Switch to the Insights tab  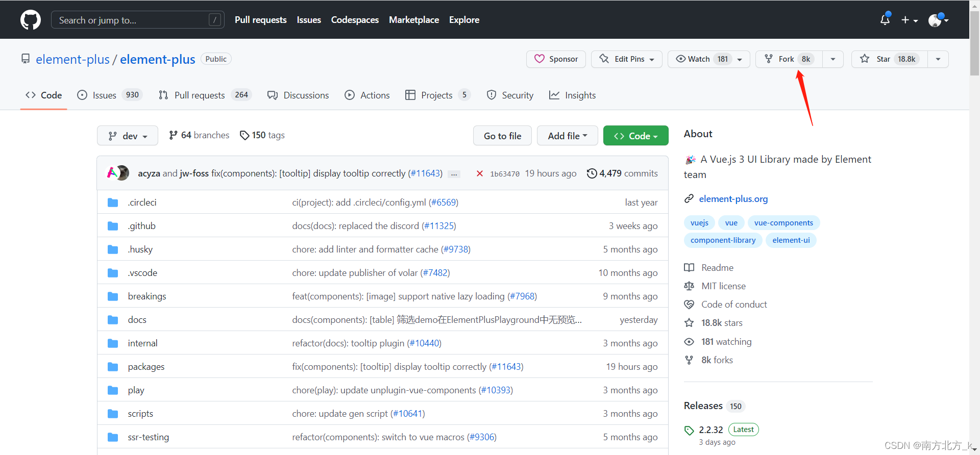pos(572,95)
